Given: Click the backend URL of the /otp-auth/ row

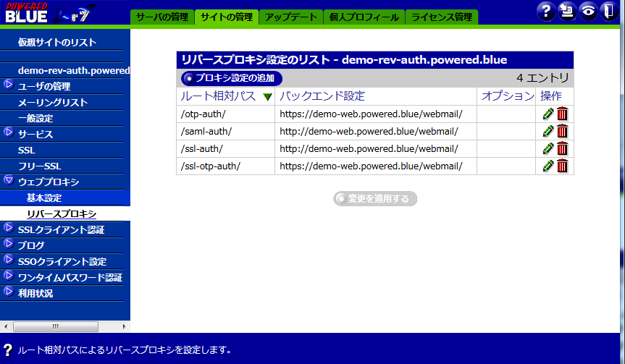Looking at the screenshot, I should [x=371, y=114].
